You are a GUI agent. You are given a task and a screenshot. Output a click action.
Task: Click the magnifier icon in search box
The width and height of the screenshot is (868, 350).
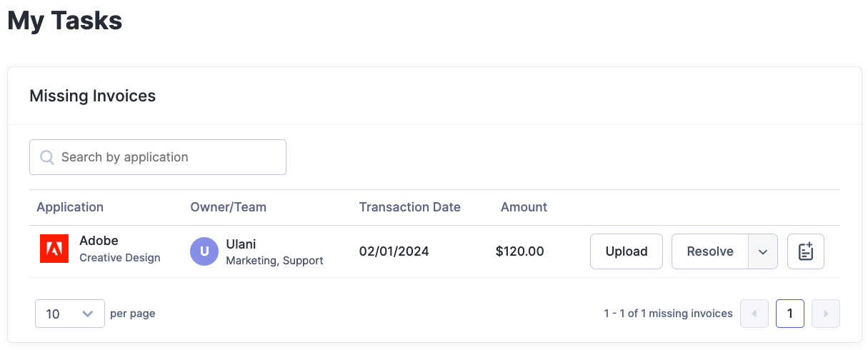pos(47,157)
